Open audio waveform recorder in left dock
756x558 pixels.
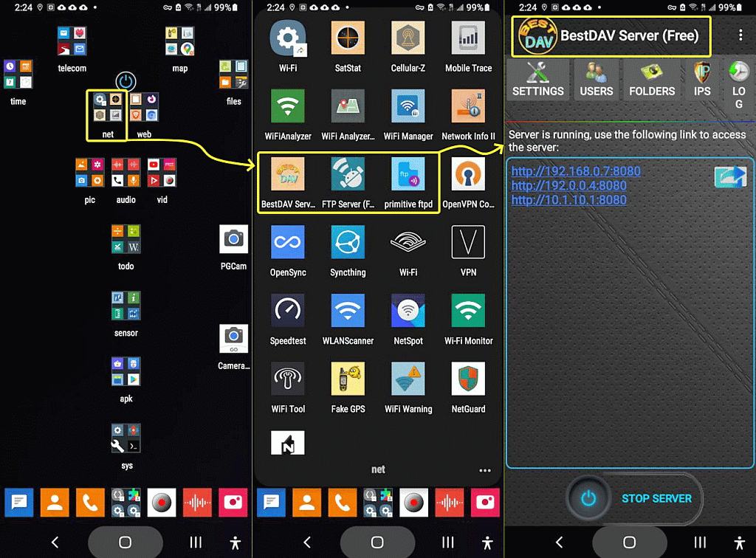click(x=197, y=503)
